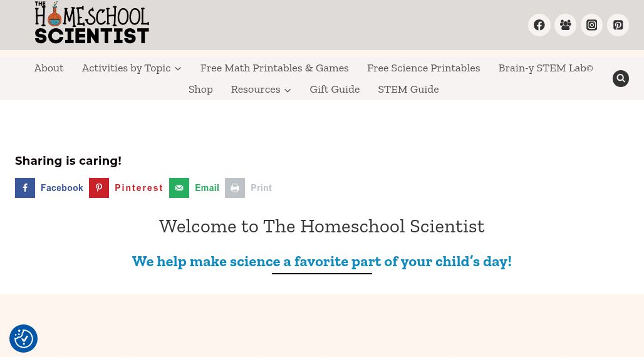Viewport: 644px width, 362px height.
Task: Click Free Science Printables link
Action: (423, 68)
